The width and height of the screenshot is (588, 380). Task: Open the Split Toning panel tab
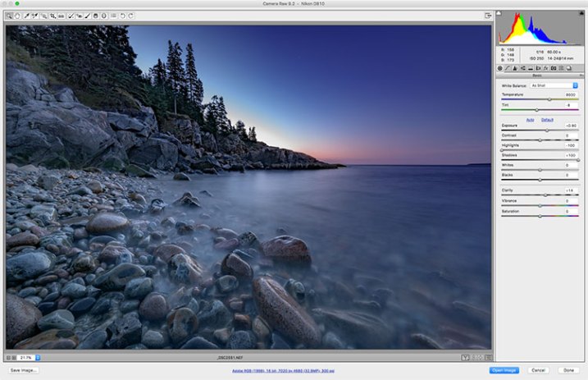pyautogui.click(x=531, y=68)
